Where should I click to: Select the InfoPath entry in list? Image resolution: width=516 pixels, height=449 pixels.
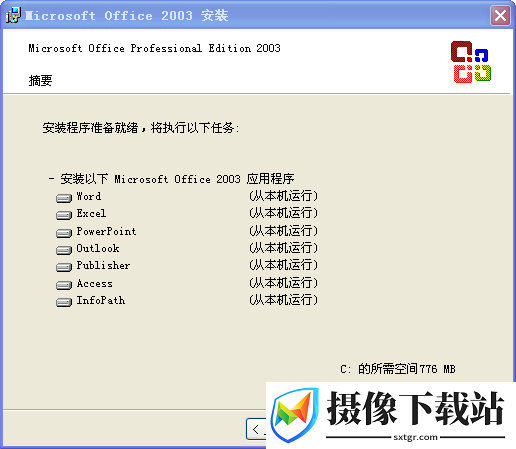101,300
